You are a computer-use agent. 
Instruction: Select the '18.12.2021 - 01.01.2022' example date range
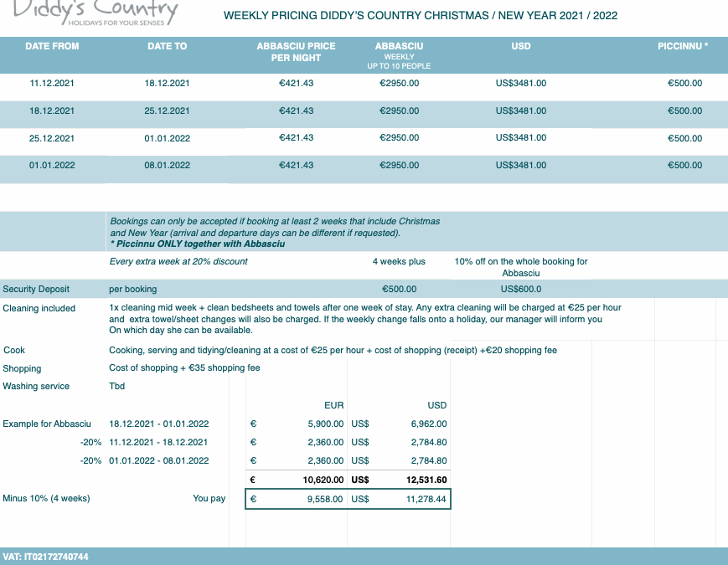point(159,424)
